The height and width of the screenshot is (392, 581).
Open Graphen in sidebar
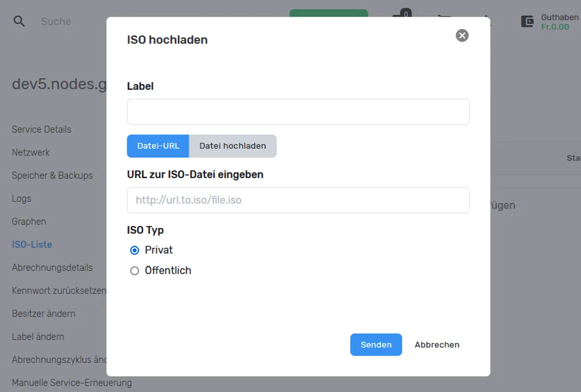click(29, 221)
